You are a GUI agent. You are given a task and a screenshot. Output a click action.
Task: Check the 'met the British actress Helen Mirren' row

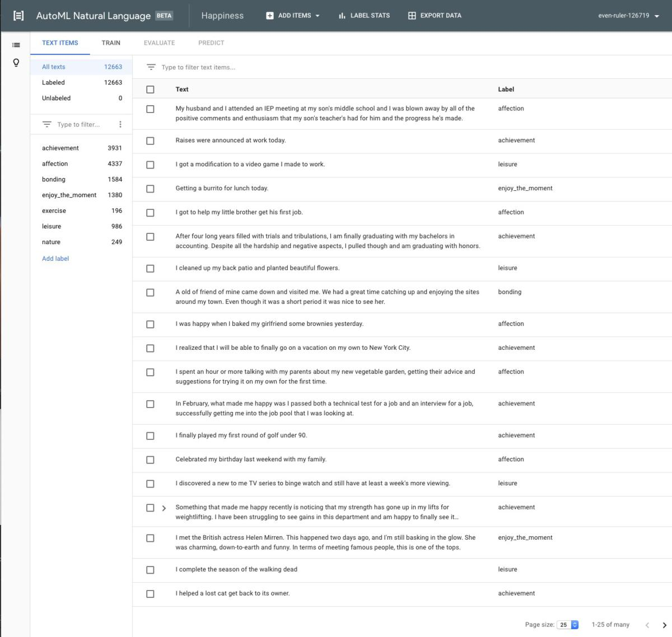(x=150, y=538)
